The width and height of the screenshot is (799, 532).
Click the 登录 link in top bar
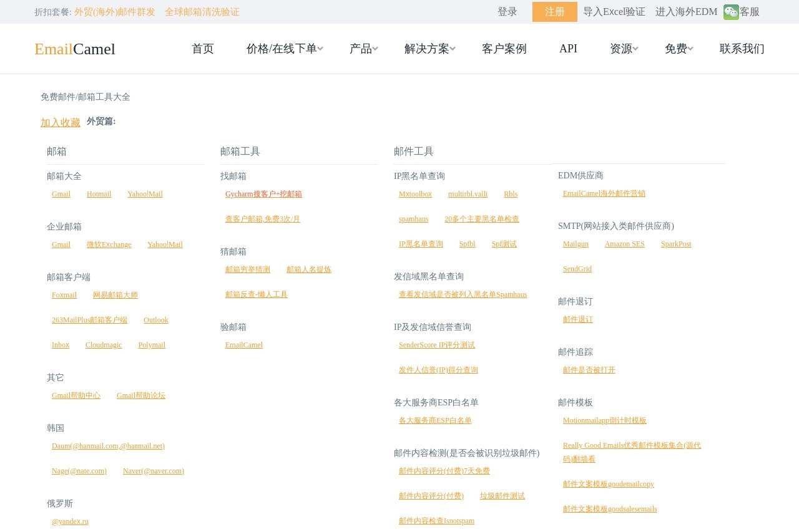pos(507,12)
